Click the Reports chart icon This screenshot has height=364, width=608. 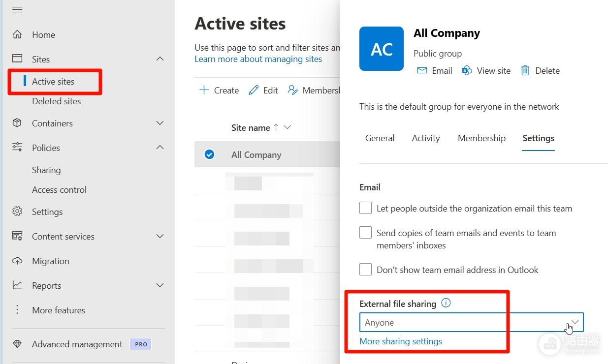point(17,285)
